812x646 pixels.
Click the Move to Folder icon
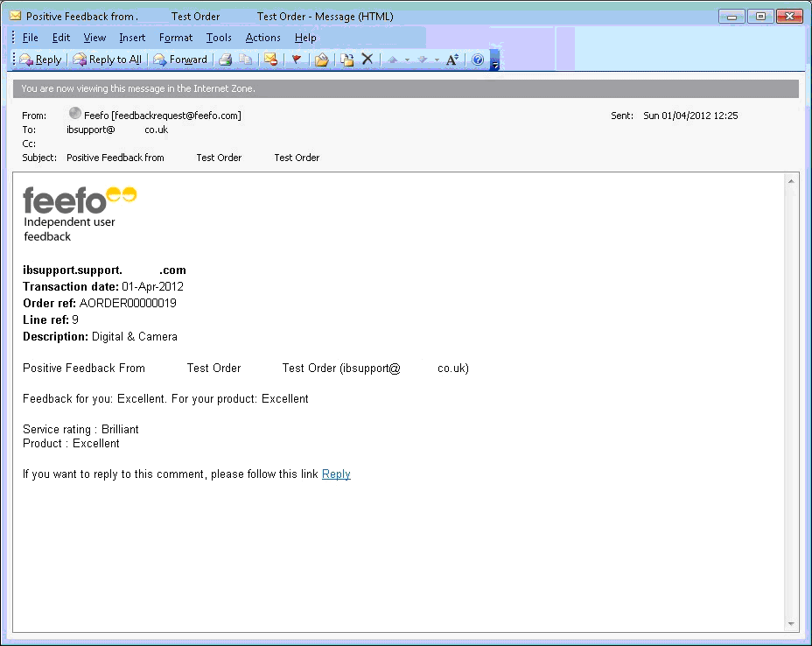[321, 60]
